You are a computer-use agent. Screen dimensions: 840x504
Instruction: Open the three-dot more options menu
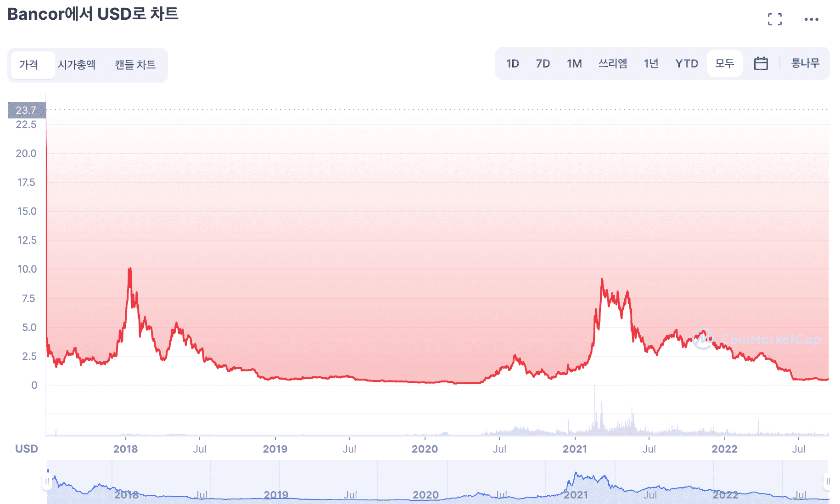[x=811, y=19]
